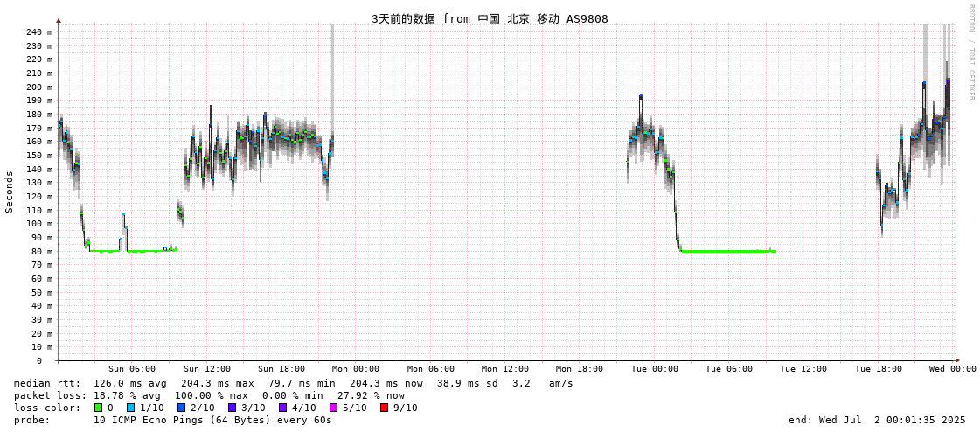Click the 'Tue 06:00' time axis label

pyautogui.click(x=729, y=369)
